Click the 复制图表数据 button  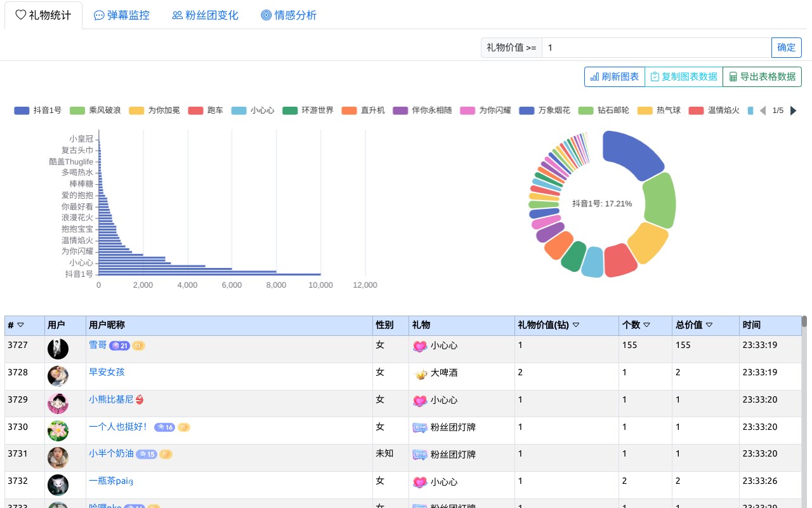[684, 77]
